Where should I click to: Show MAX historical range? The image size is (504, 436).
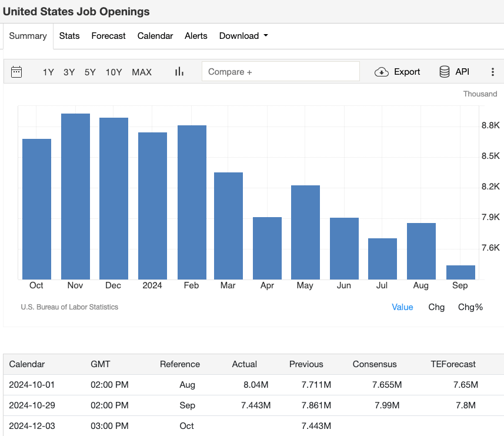pos(142,72)
